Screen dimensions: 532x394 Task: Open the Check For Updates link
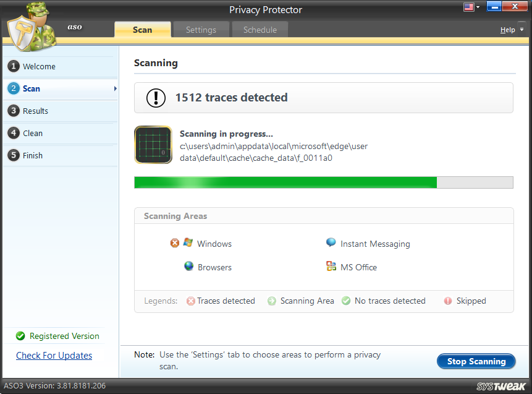click(54, 355)
